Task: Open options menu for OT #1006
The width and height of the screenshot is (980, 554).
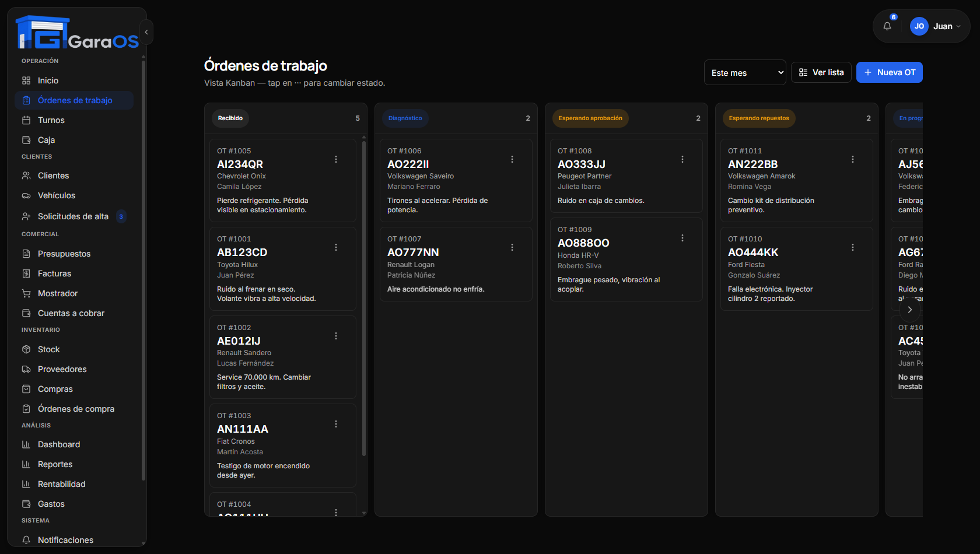Action: tap(512, 159)
